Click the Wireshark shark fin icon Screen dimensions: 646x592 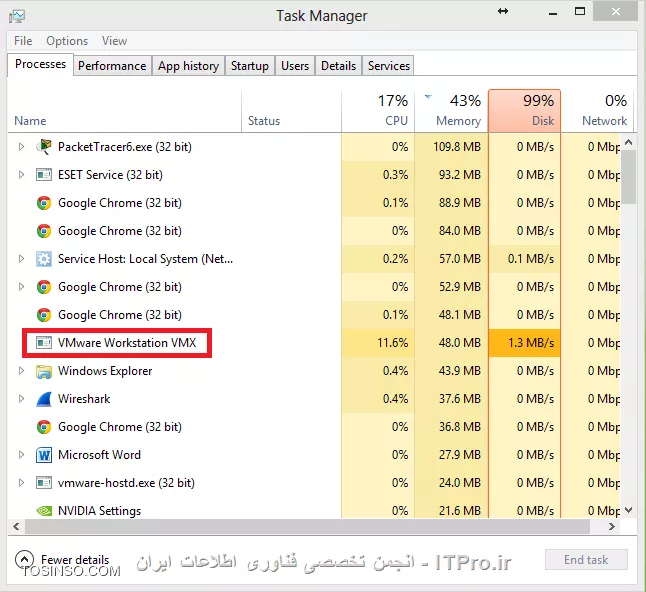[x=44, y=399]
